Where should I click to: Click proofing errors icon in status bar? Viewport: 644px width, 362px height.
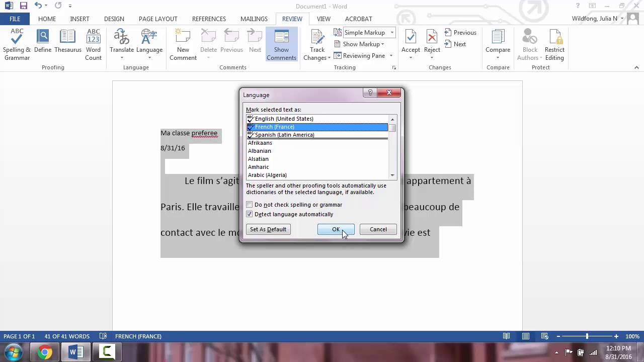[103, 336]
